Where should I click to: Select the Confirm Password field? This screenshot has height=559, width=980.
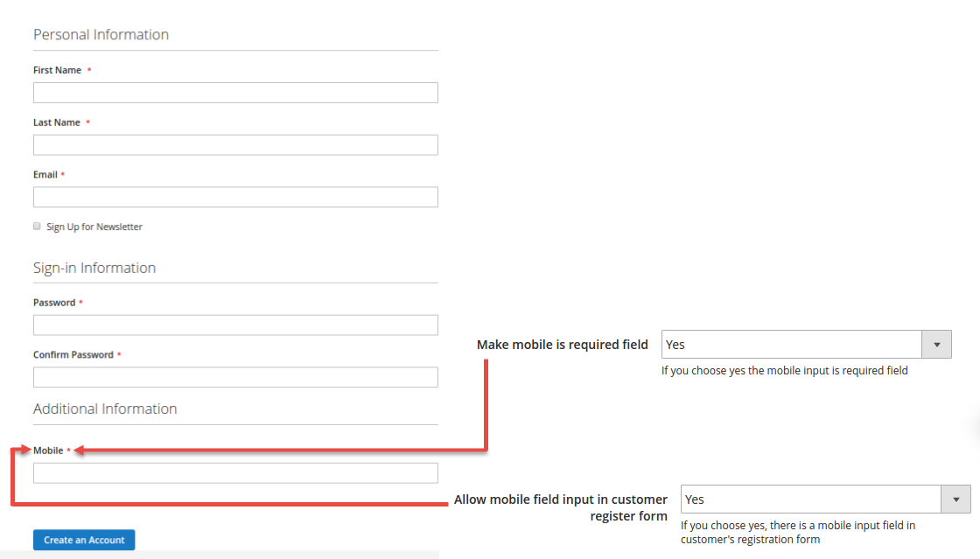pos(235,377)
